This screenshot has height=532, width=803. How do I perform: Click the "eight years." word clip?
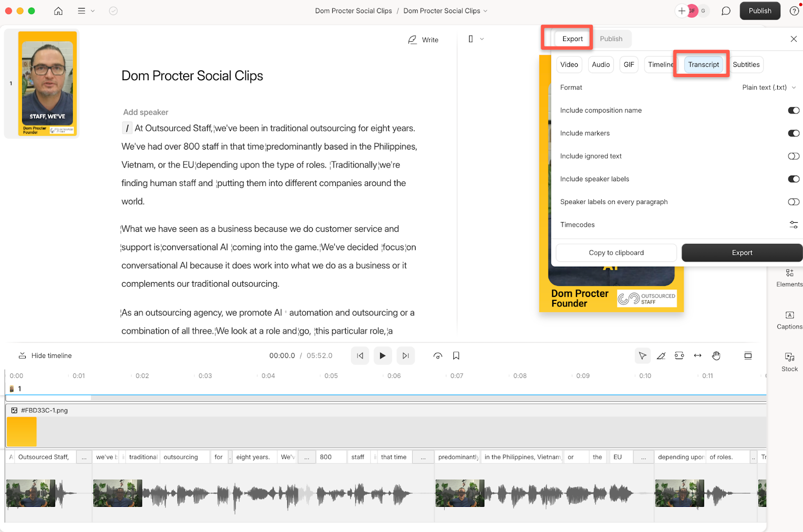click(254, 457)
